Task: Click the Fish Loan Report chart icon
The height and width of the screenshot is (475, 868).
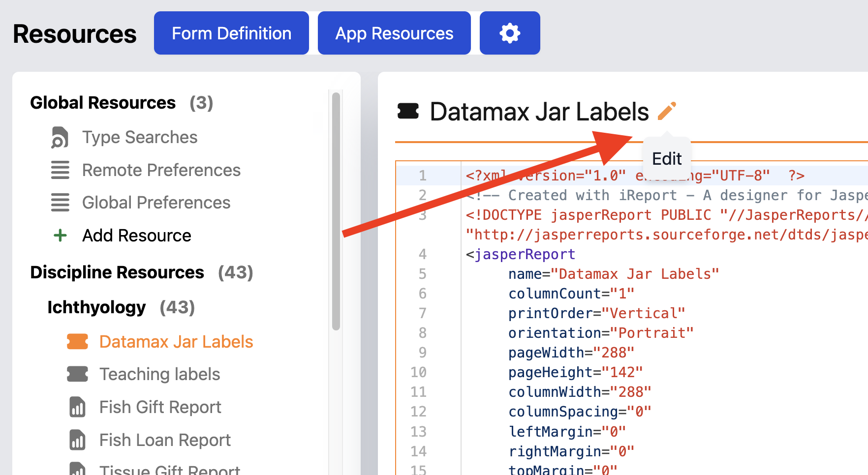Action: click(77, 440)
